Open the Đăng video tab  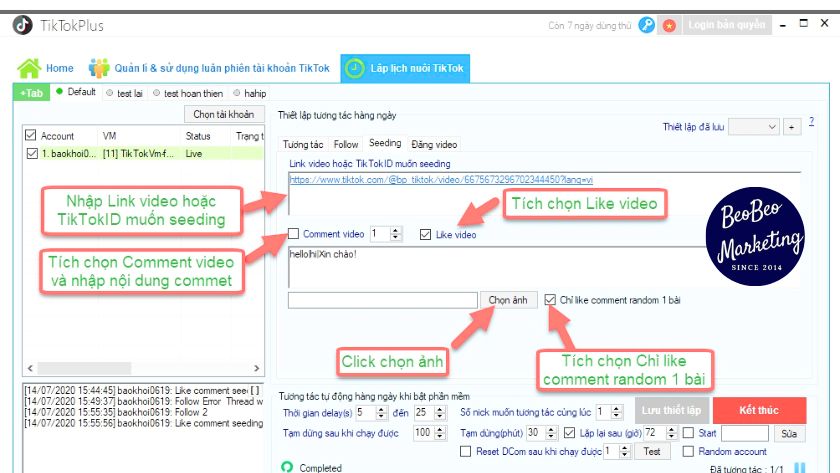click(434, 145)
